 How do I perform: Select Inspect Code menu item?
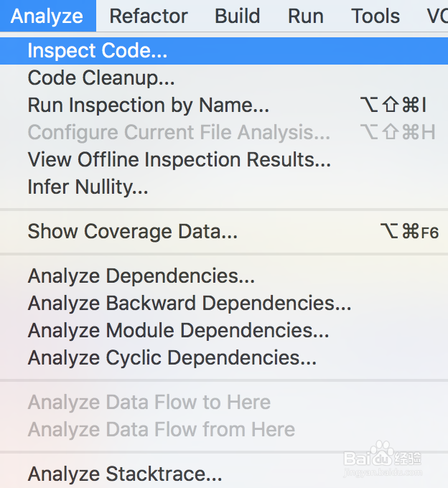tap(98, 51)
